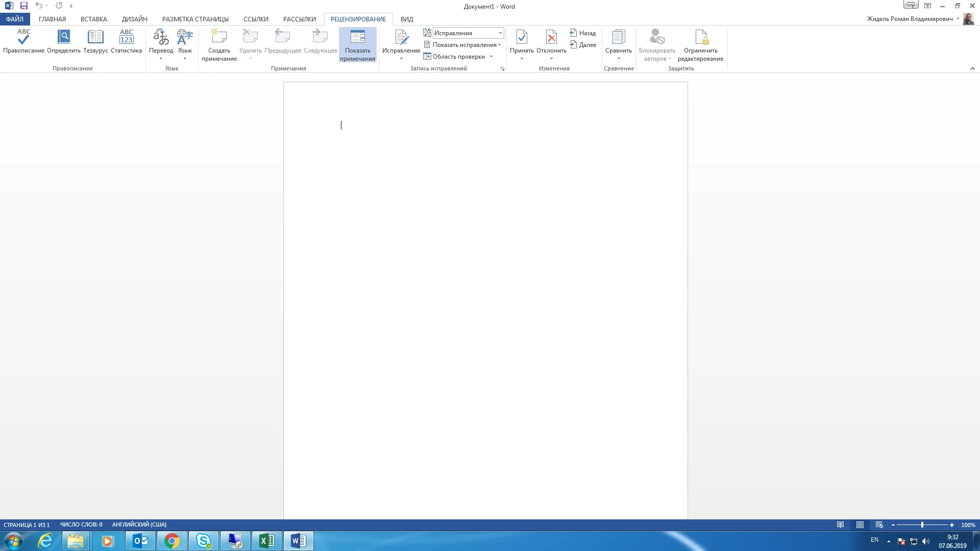Viewport: 980px width, 551px height.
Task: Click the zoom slider handle
Action: click(x=922, y=524)
